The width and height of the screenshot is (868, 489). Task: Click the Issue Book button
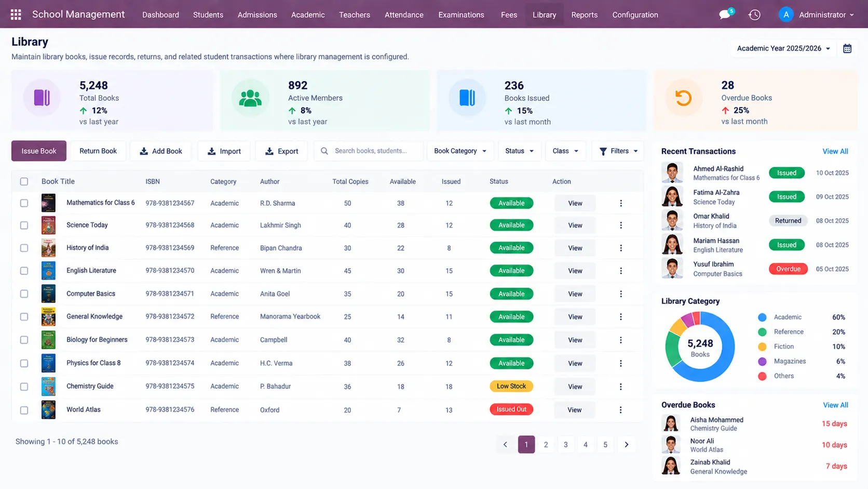coord(39,151)
